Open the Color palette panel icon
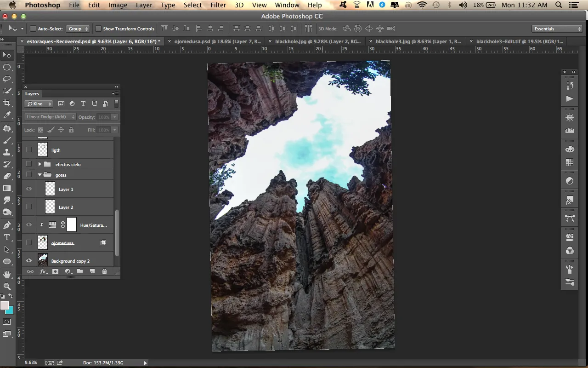The image size is (588, 368). click(570, 149)
